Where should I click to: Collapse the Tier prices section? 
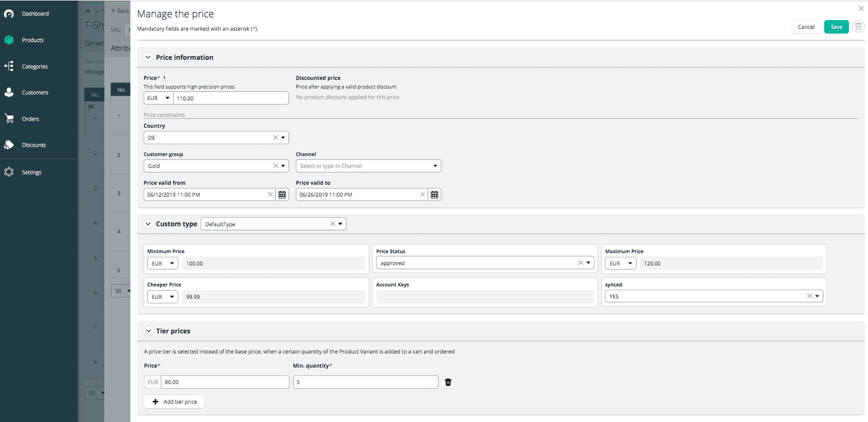click(x=149, y=330)
